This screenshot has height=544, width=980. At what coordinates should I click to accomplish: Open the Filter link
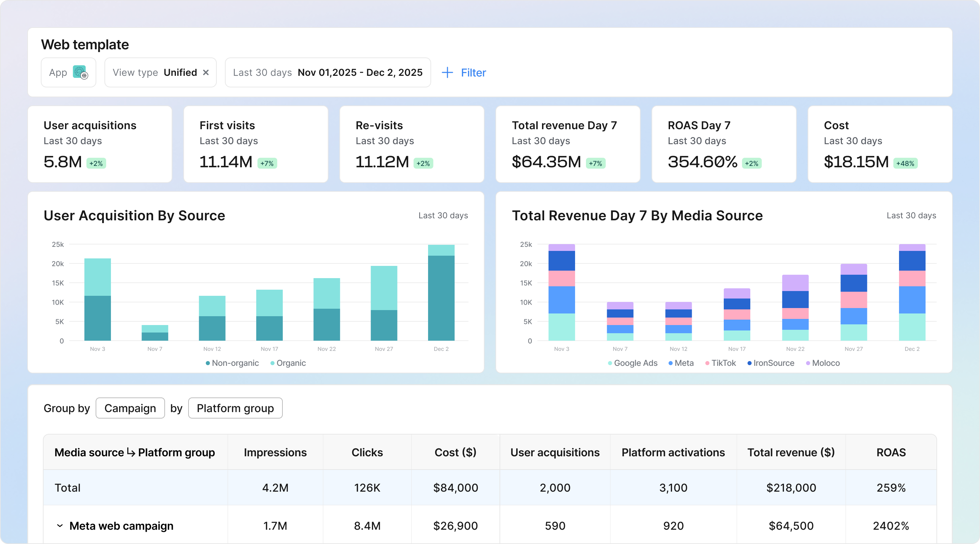tap(473, 73)
